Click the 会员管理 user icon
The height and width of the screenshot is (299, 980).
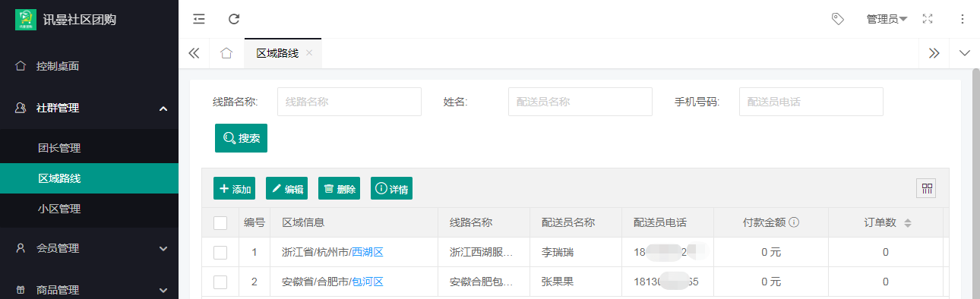(21, 248)
